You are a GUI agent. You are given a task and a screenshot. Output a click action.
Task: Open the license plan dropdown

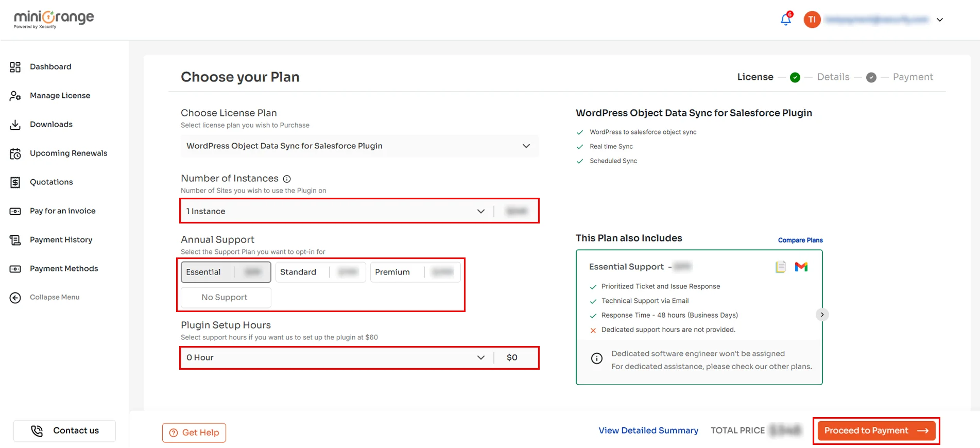[x=359, y=146]
